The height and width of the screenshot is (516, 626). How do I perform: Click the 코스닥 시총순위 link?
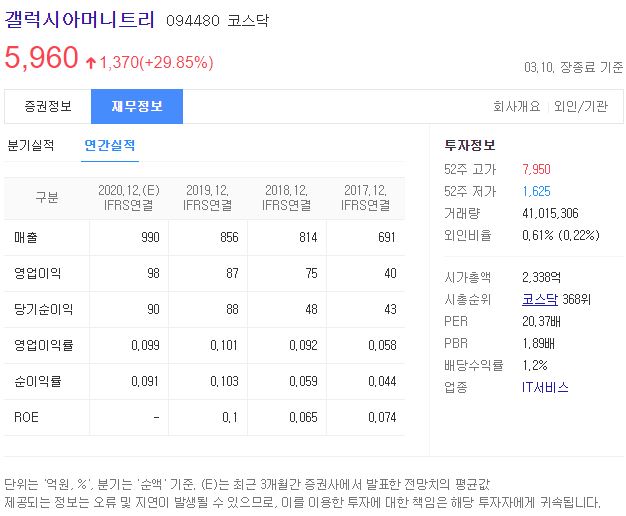540,299
